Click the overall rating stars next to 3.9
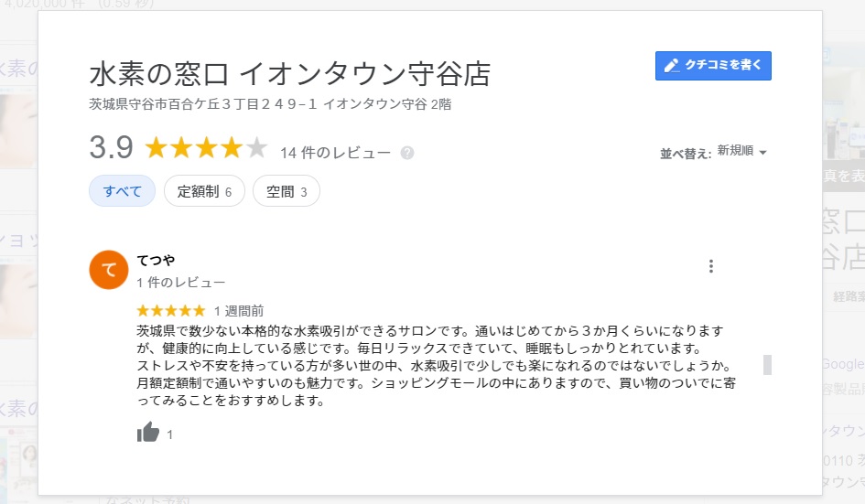The width and height of the screenshot is (865, 504). tap(206, 148)
